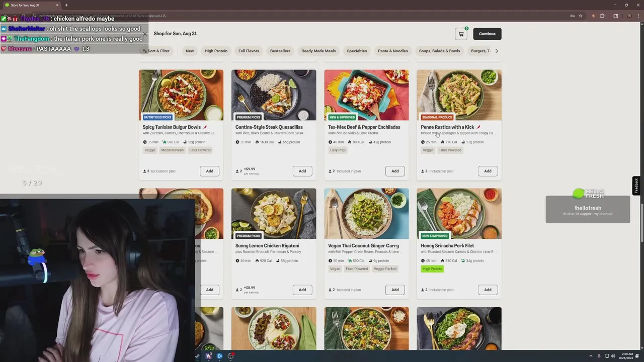Add Honey Sriracha Pork Filet
This screenshot has width=644, height=362.
click(488, 290)
